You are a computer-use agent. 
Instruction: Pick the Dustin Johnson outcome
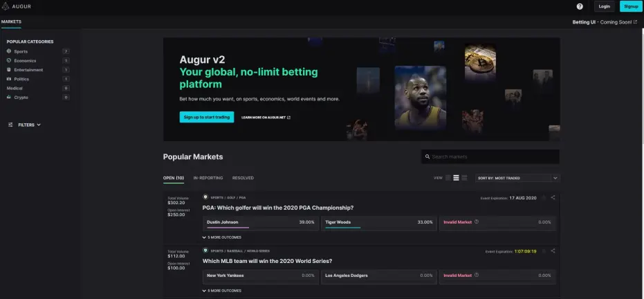pos(261,224)
